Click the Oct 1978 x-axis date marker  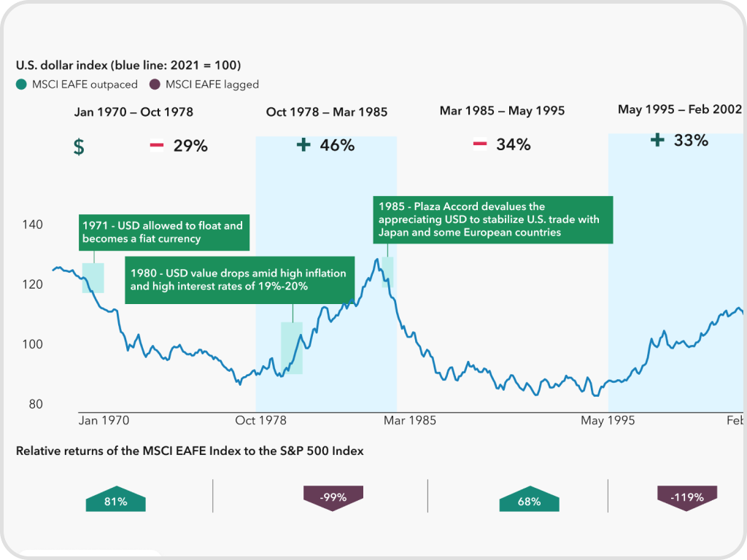pos(260,420)
